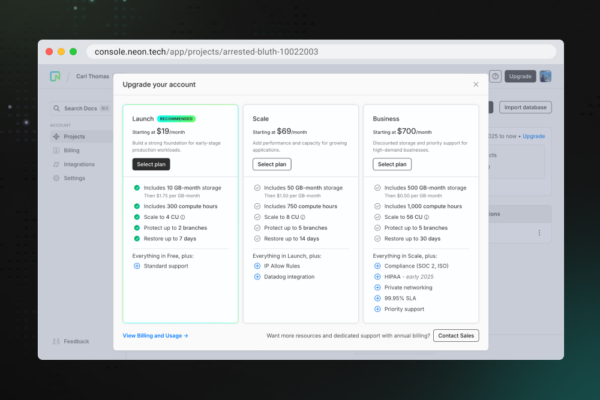Click 'Everything in Launch, plus:' text
The height and width of the screenshot is (400, 600).
(x=287, y=256)
